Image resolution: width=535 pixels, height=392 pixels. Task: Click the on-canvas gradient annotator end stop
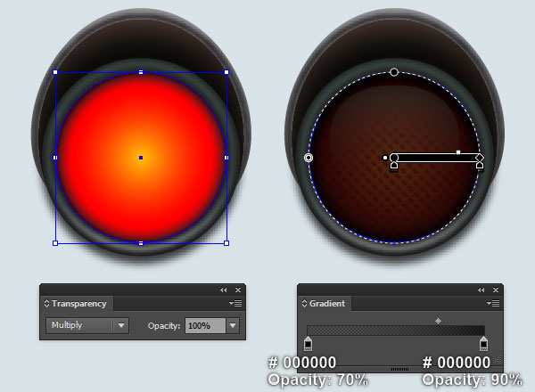point(480,165)
